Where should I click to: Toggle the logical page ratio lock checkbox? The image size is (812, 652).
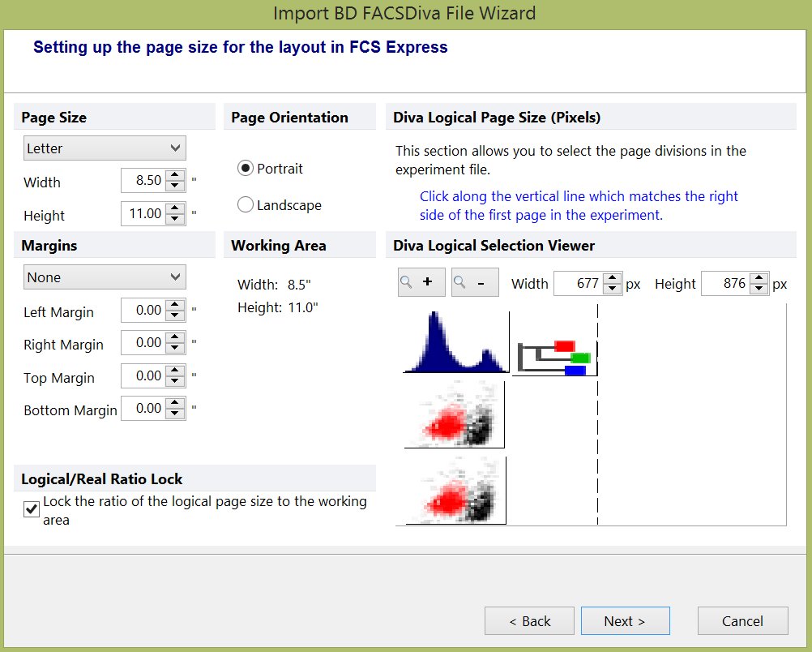32,509
